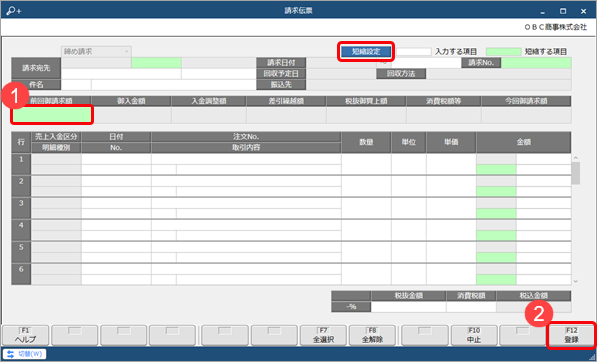
Task: Click row 1 green amount cell
Action: pyautogui.click(x=496, y=169)
